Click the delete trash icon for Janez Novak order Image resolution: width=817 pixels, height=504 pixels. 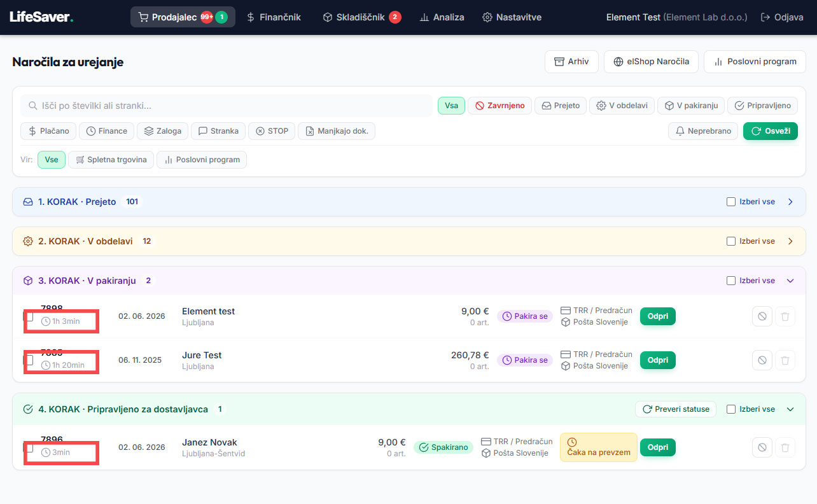pos(785,447)
